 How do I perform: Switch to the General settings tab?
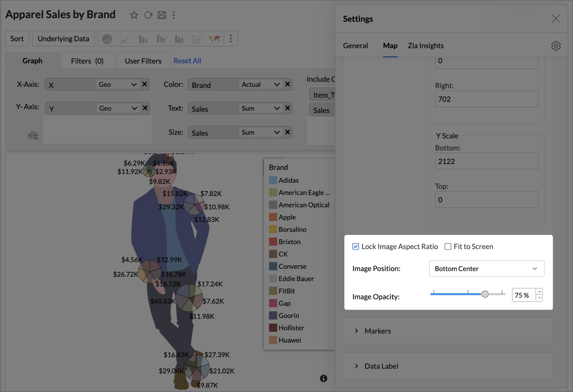pos(355,46)
